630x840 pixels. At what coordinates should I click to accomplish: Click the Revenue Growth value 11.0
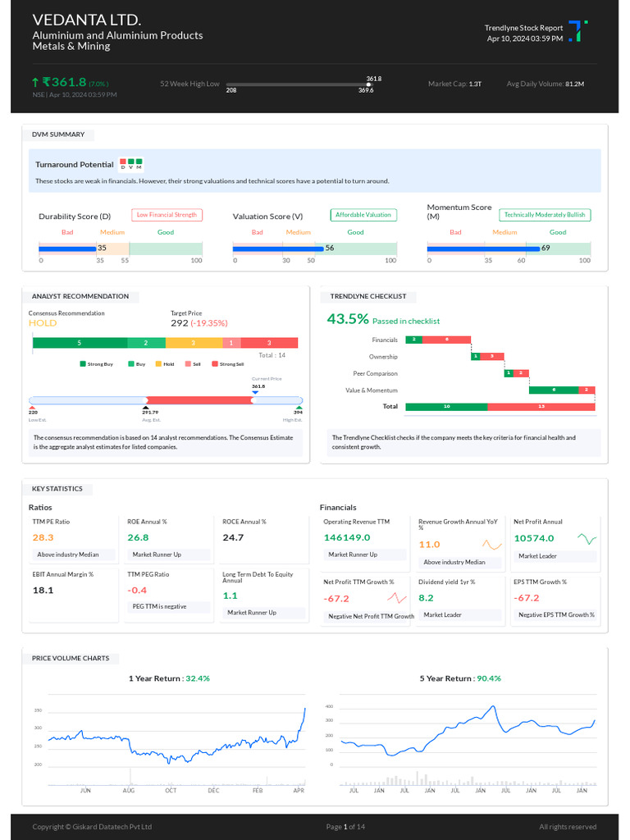[429, 545]
